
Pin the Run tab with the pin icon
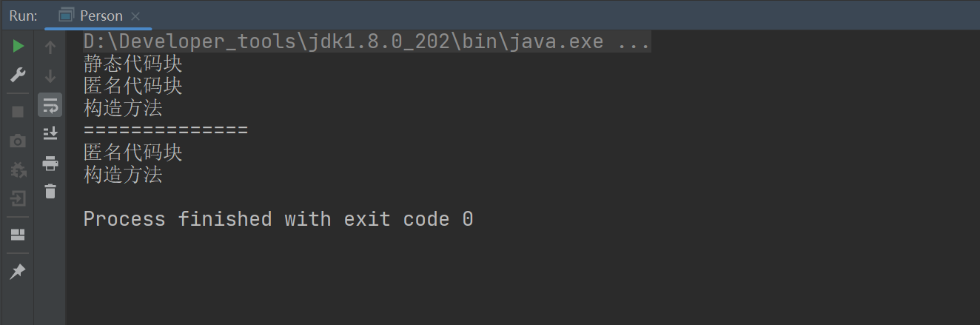18,272
